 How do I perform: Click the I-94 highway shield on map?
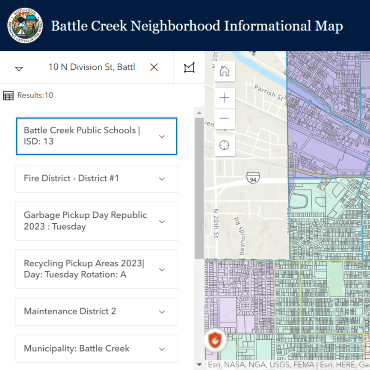(x=253, y=178)
